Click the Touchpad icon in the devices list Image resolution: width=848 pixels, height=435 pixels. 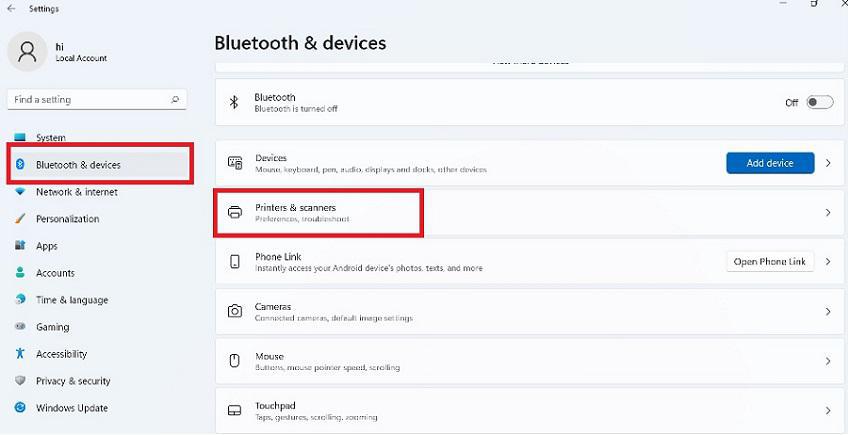click(x=235, y=410)
